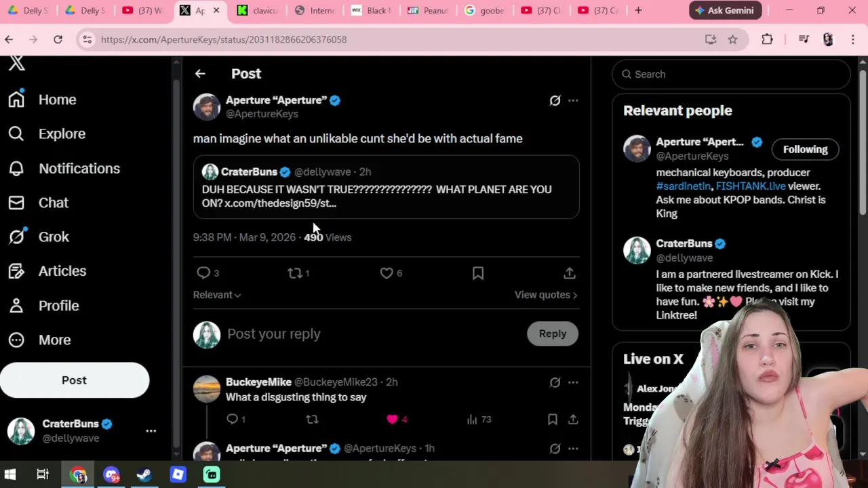The height and width of the screenshot is (488, 868).
Task: Click the page vertical scrollbar
Action: click(x=863, y=142)
